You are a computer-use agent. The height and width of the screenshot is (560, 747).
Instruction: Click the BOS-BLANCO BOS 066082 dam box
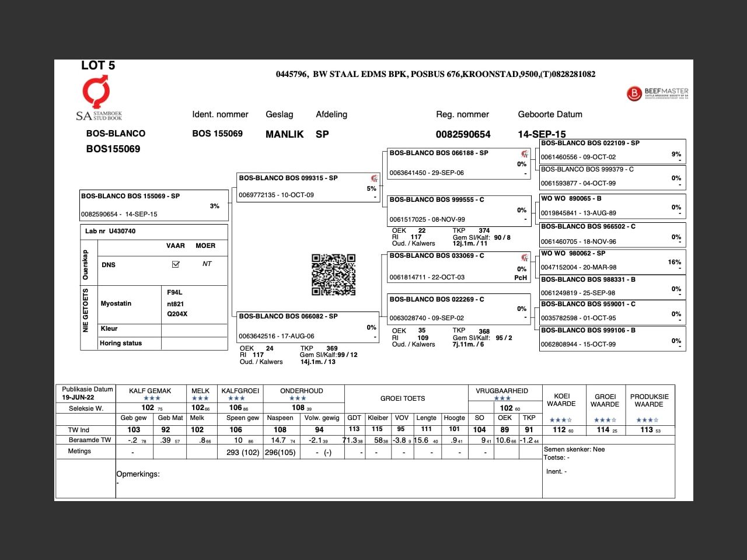pyautogui.click(x=307, y=326)
